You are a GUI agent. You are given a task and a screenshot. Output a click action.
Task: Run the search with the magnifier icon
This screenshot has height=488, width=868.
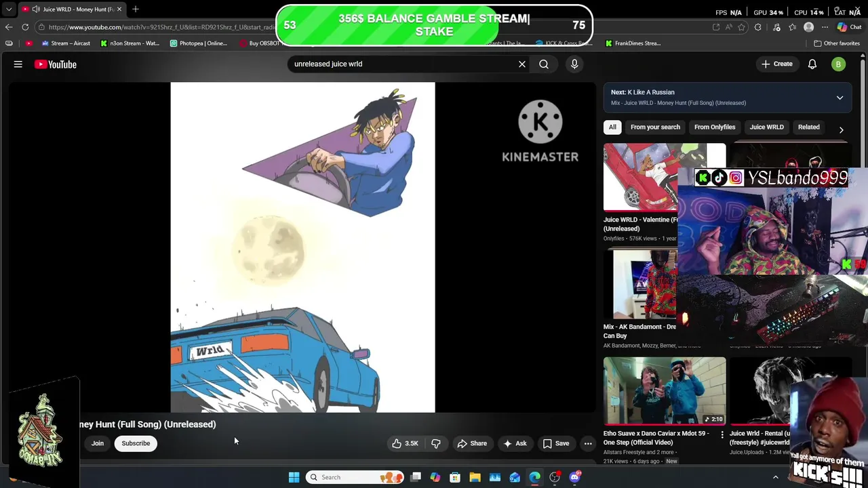point(544,64)
